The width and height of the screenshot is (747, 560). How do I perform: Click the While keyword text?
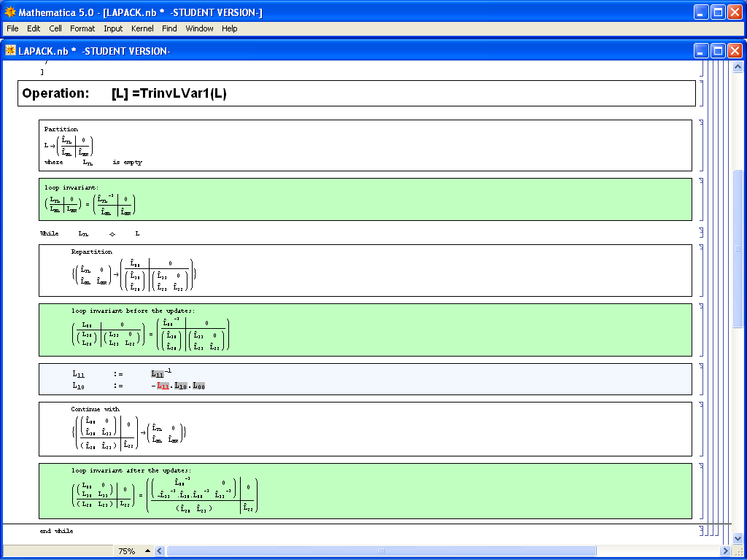coord(50,233)
